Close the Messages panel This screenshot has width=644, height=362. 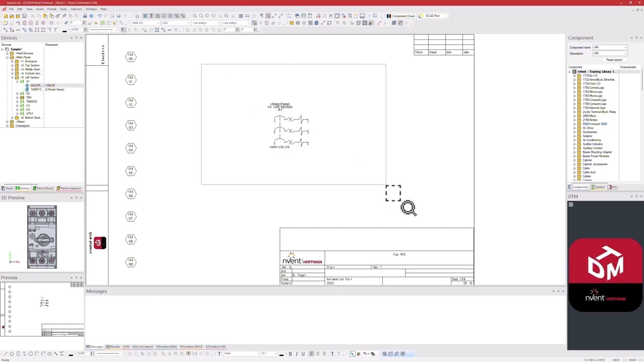click(x=562, y=291)
